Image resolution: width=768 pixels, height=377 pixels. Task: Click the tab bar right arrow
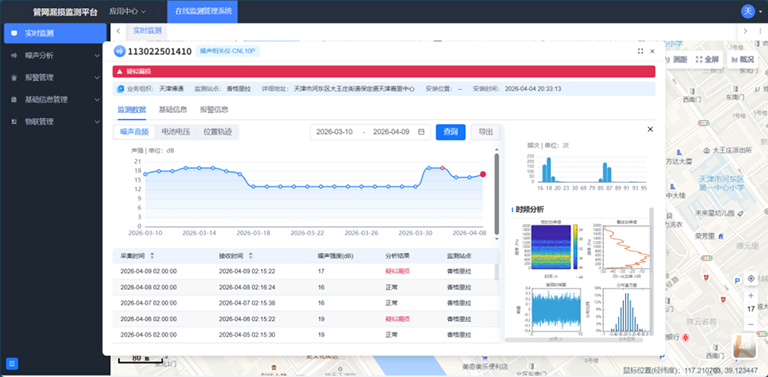(745, 31)
